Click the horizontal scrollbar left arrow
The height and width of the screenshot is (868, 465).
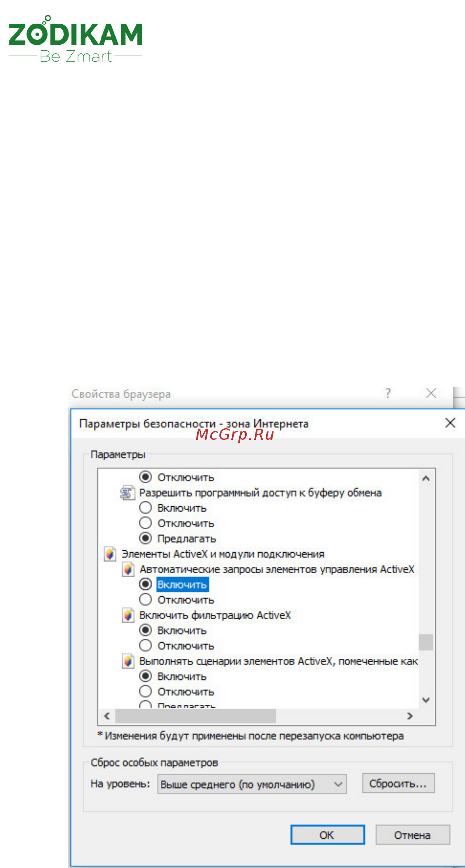pos(107,716)
